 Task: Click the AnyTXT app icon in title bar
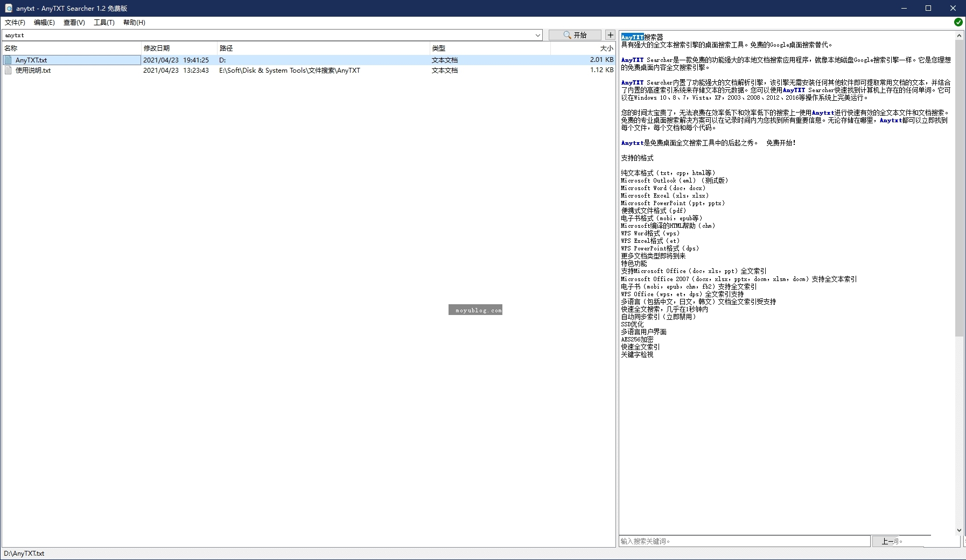9,8
